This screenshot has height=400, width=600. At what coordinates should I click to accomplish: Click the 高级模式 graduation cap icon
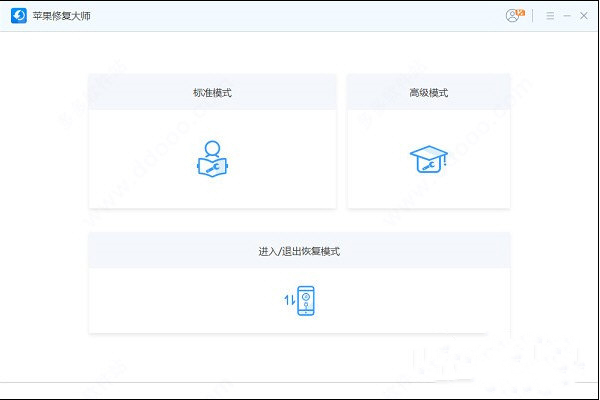[x=428, y=158]
